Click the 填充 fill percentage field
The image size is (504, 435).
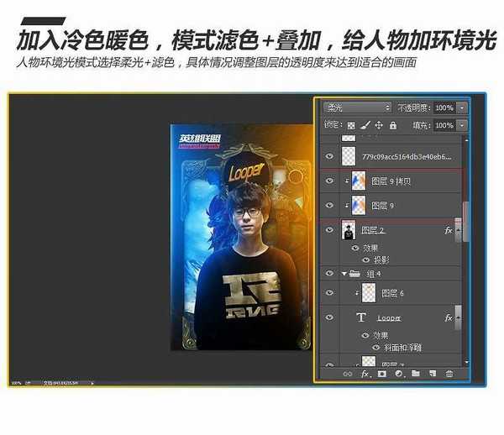pyautogui.click(x=443, y=125)
